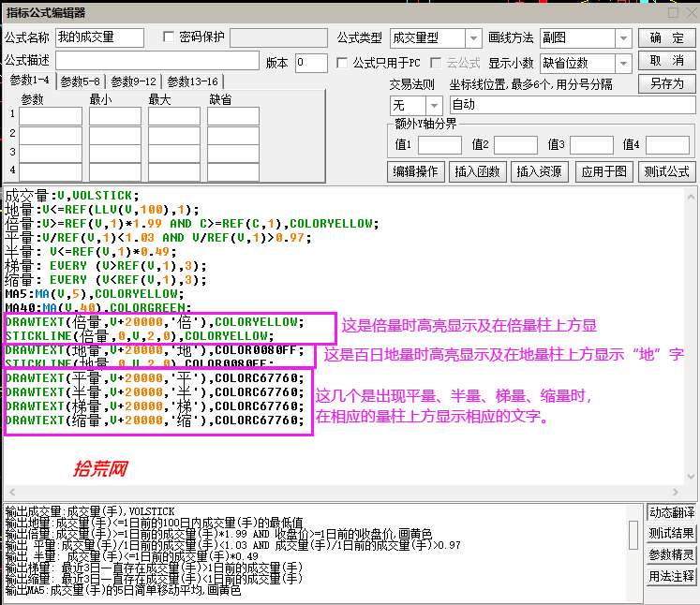Click the 值2 Y-axis boundary field

click(515, 145)
